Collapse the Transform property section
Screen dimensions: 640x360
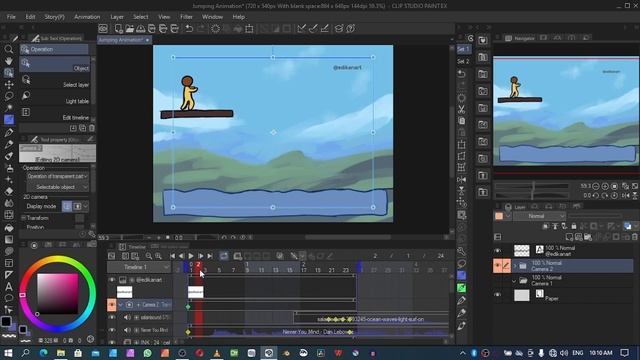click(23, 218)
